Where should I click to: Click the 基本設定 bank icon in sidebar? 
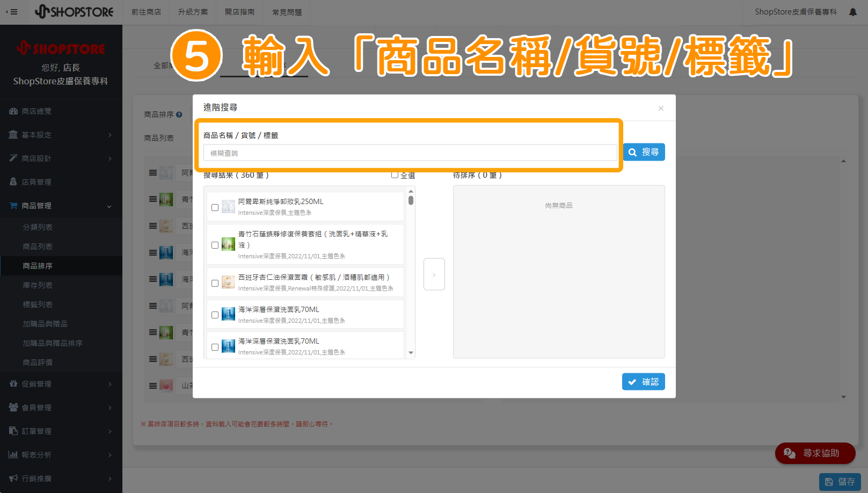coord(13,134)
